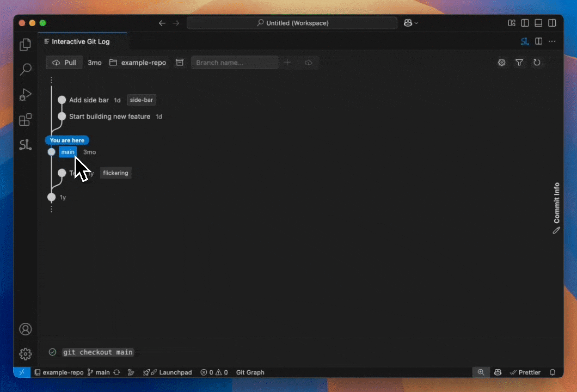This screenshot has height=392, width=577.
Task: Expand more commits dots at bottom
Action: (x=52, y=209)
